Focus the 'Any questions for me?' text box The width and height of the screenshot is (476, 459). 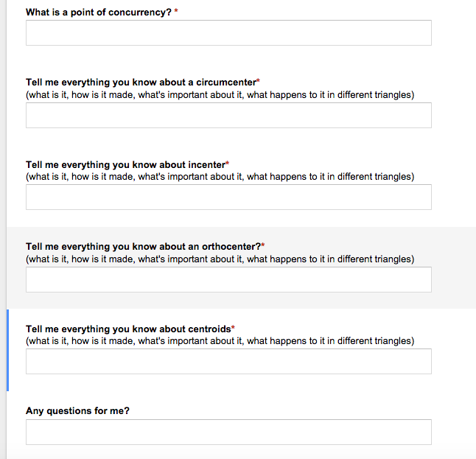pos(228,432)
